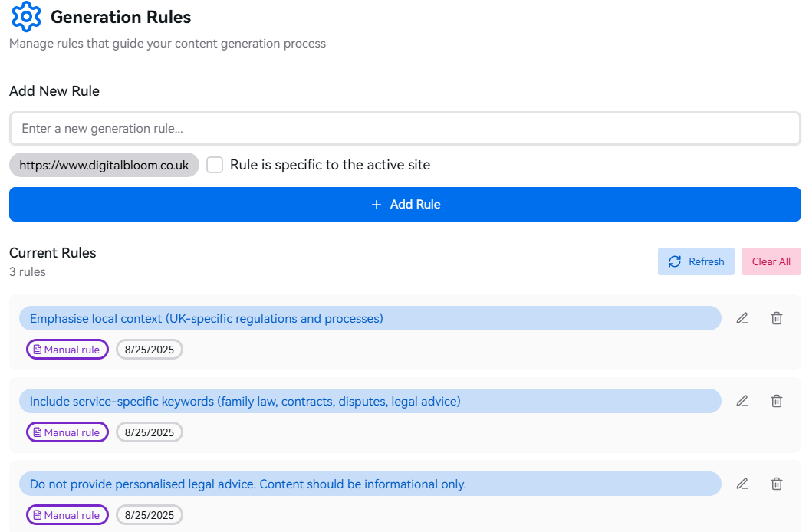Click the plus icon in Add Rule
The width and height of the screenshot is (809, 532).
coord(376,205)
